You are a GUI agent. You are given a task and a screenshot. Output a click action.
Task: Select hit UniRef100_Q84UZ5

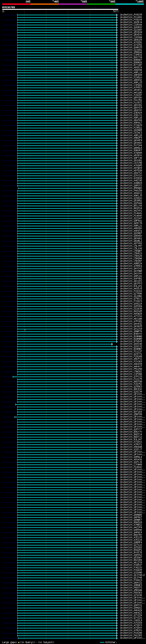click(131, 40)
